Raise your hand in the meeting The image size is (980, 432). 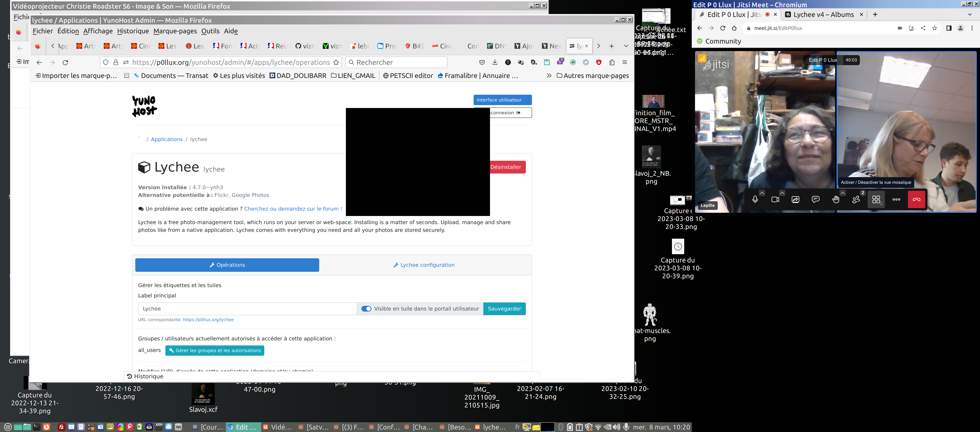(x=836, y=199)
